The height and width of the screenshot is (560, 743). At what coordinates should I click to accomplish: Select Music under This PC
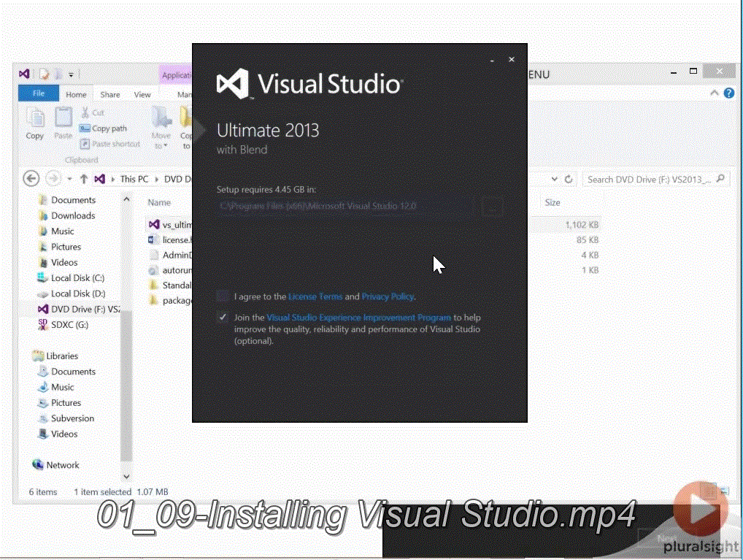pos(56,231)
